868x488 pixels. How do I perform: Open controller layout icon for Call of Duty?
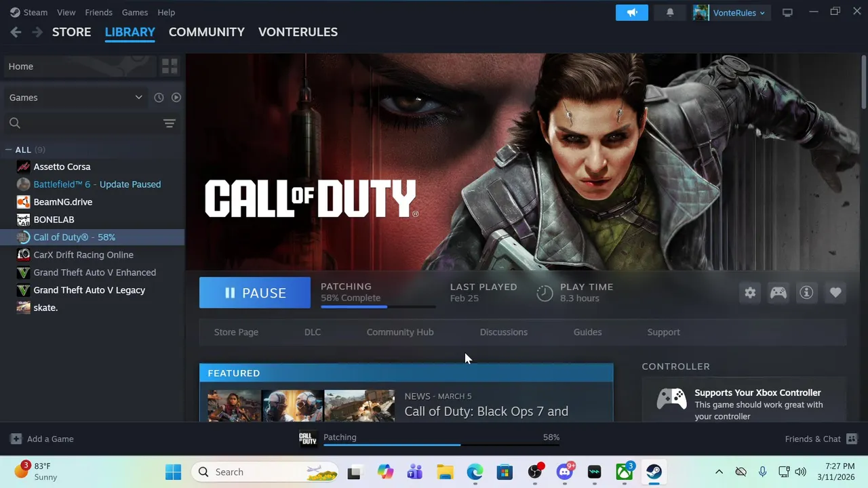778,293
